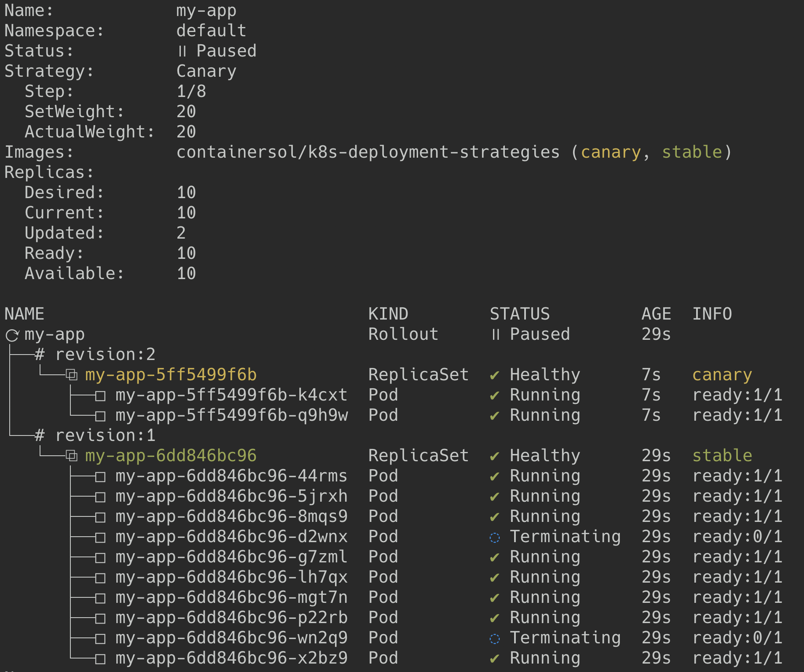
Task: Click the ReplicaSet name my-app-5ff5499f6b
Action: click(171, 375)
